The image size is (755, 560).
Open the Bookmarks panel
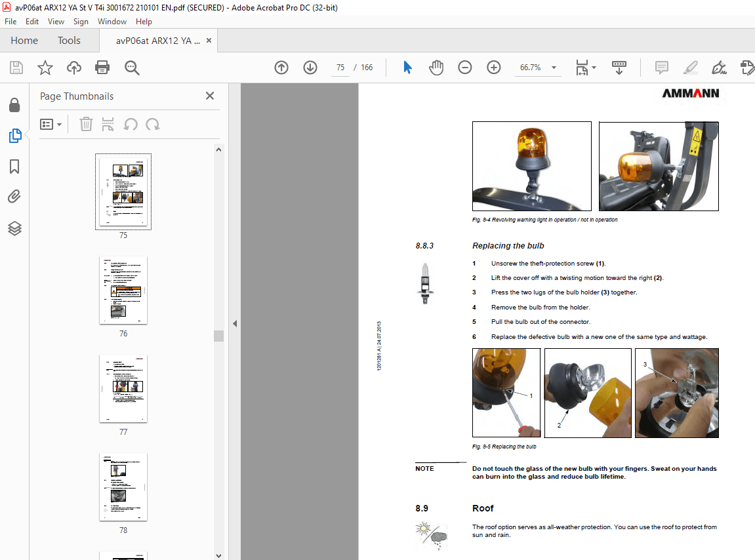pyautogui.click(x=14, y=167)
